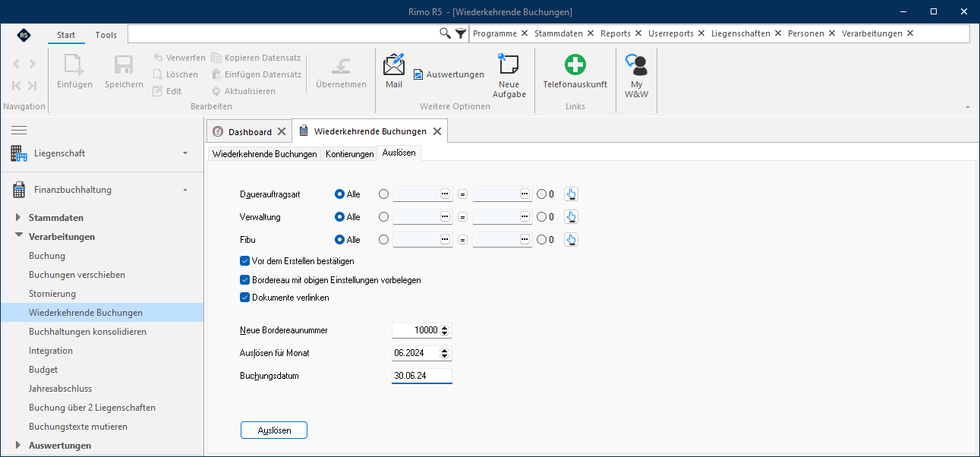Uncheck Dokumente verlinken
This screenshot has width=980, height=457.
coord(245,298)
